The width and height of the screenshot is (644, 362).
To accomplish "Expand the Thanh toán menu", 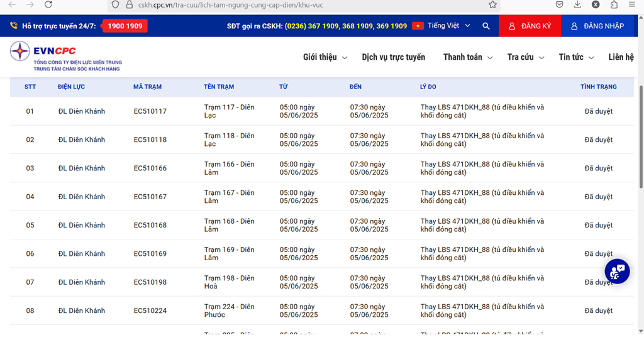I will (x=467, y=57).
